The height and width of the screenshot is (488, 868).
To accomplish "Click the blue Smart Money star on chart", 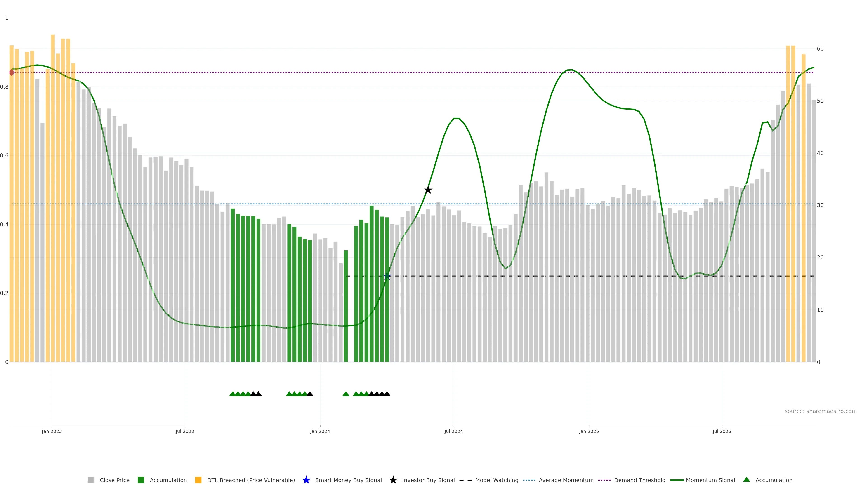I will (387, 276).
